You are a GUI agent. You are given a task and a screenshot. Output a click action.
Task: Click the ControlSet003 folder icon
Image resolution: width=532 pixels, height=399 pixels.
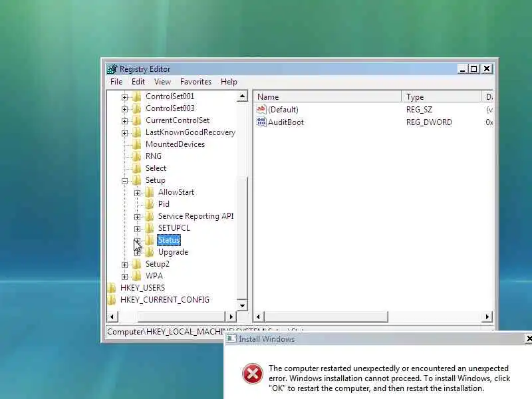pyautogui.click(x=137, y=108)
